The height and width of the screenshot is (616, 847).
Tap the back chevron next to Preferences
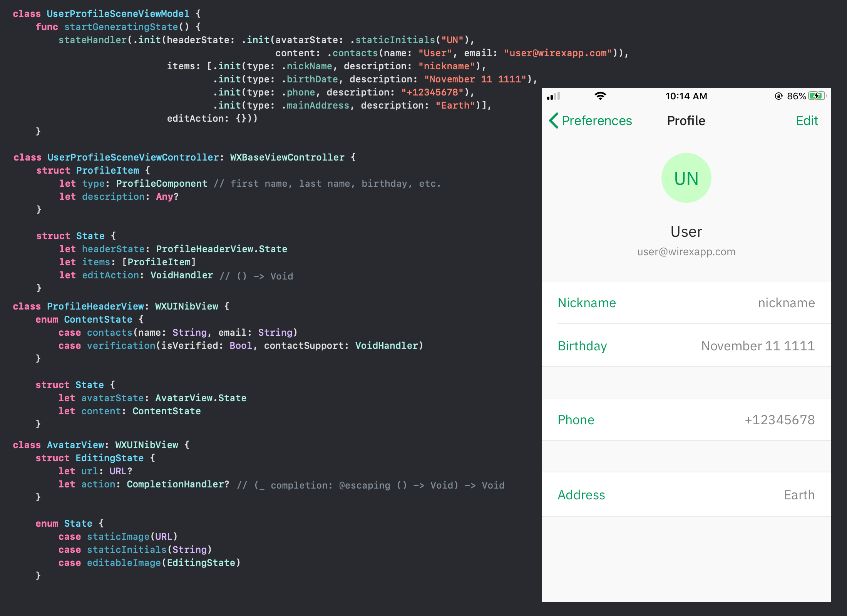pos(554,121)
